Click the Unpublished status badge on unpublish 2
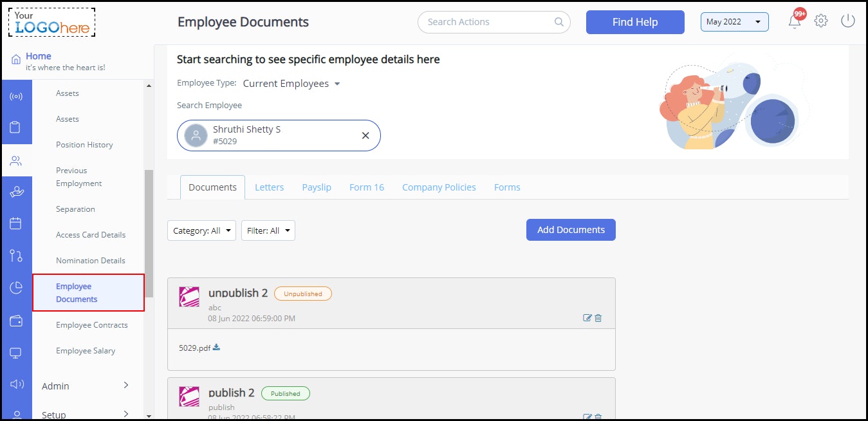 tap(303, 294)
